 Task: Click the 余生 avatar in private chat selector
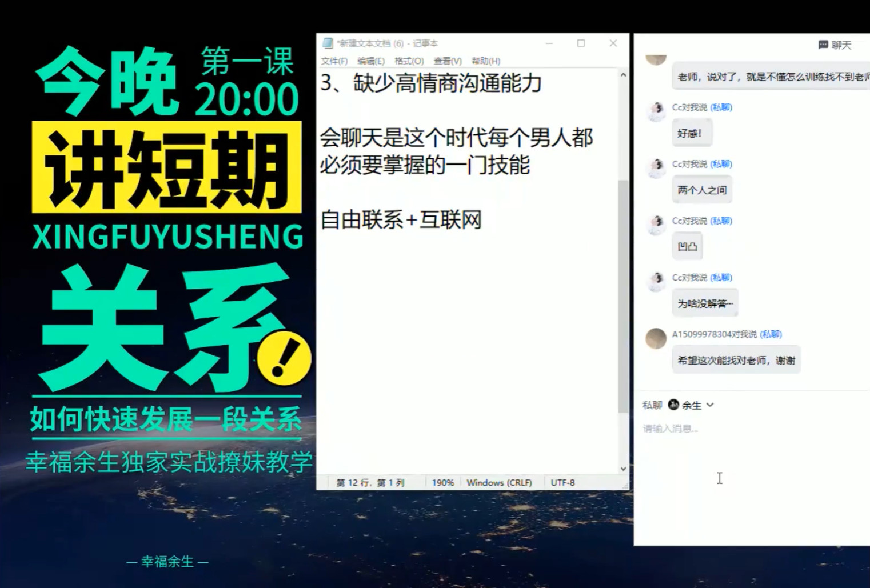pos(673,405)
